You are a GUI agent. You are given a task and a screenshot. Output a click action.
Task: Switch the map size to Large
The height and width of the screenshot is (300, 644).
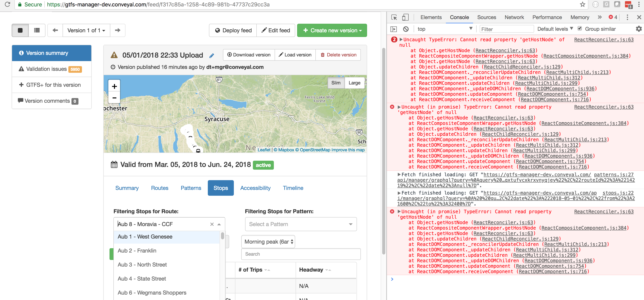coord(354,83)
